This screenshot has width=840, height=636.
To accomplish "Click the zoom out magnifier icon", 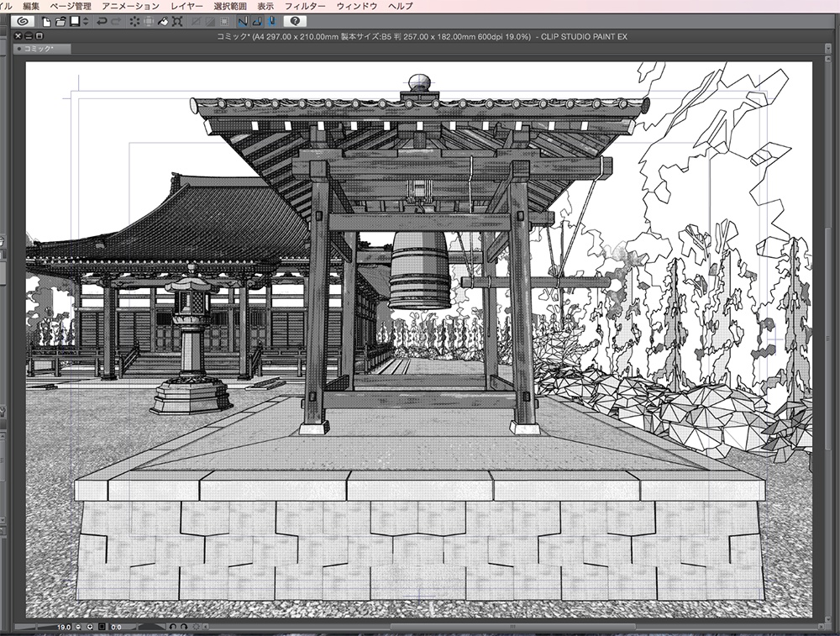I will [x=76, y=626].
